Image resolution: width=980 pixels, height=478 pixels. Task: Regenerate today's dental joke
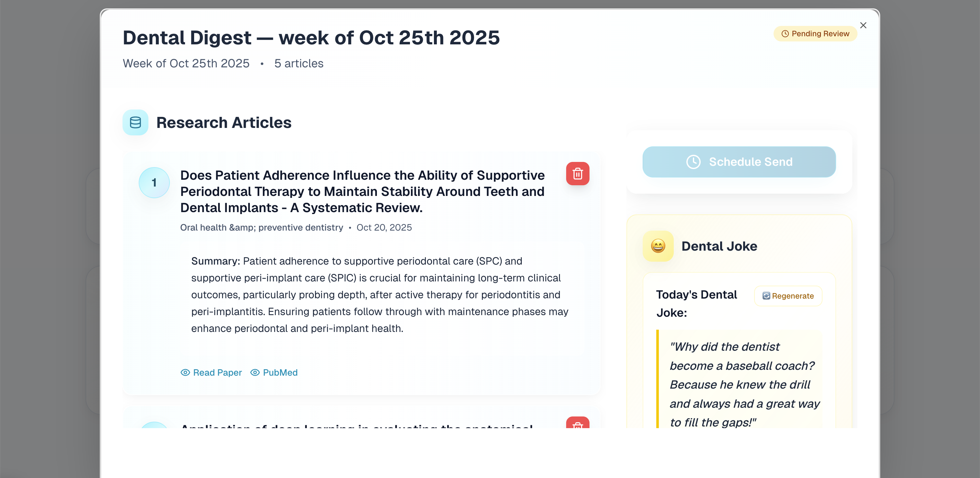[788, 296]
